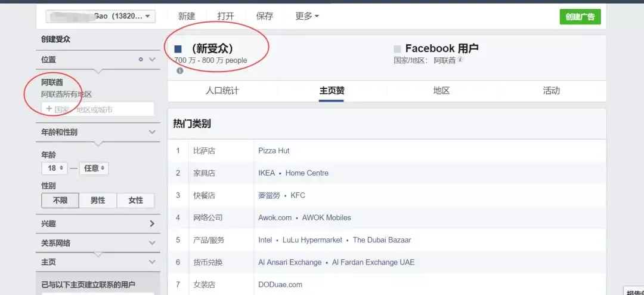This screenshot has width=644, height=295.
Task: Open the DODuae.com page link
Action: click(280, 284)
